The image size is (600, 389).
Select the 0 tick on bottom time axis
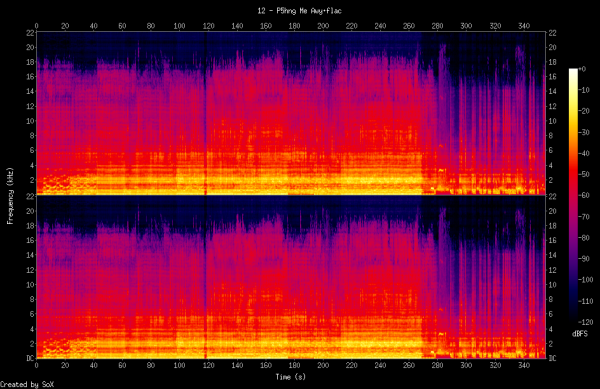[x=36, y=365]
